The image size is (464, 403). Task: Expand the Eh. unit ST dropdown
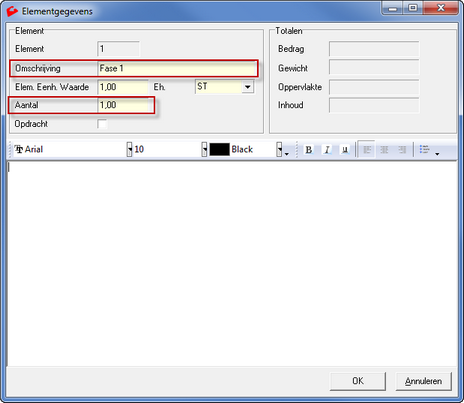coord(248,87)
